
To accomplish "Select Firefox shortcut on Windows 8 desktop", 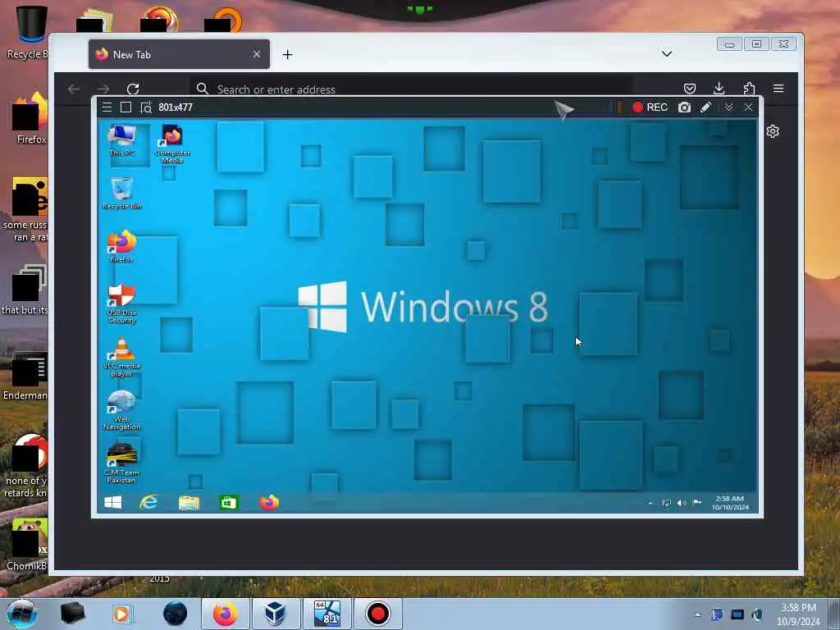I will coord(122,246).
